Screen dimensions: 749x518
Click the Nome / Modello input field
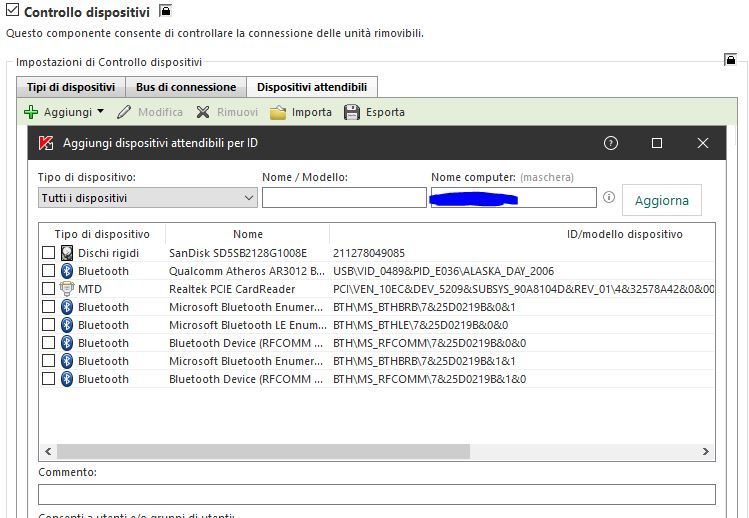coord(344,197)
